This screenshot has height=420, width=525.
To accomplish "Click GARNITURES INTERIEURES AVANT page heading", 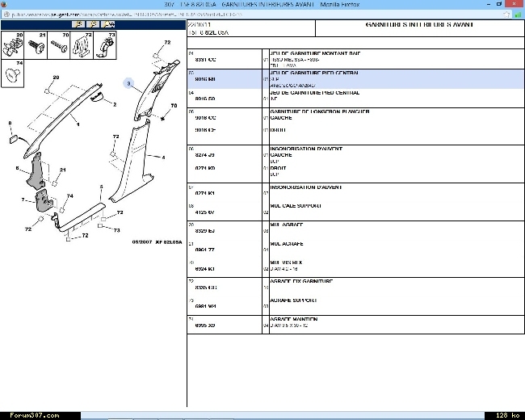I will pos(419,24).
